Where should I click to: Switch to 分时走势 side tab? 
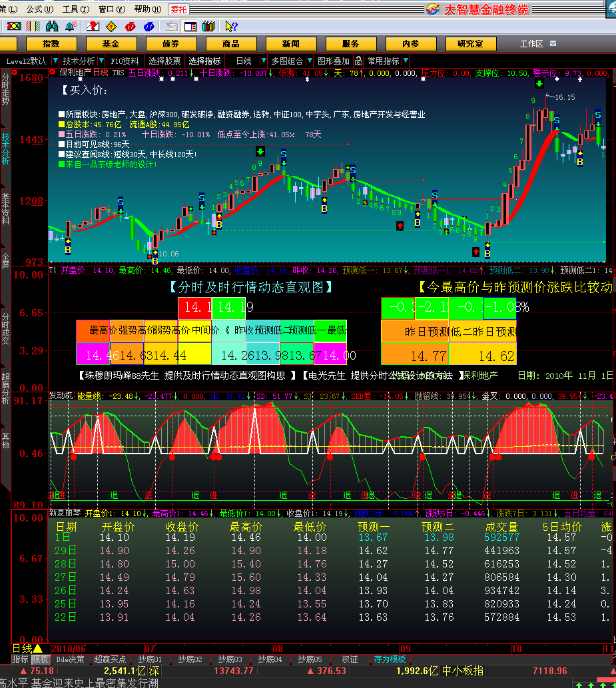[x=5, y=89]
